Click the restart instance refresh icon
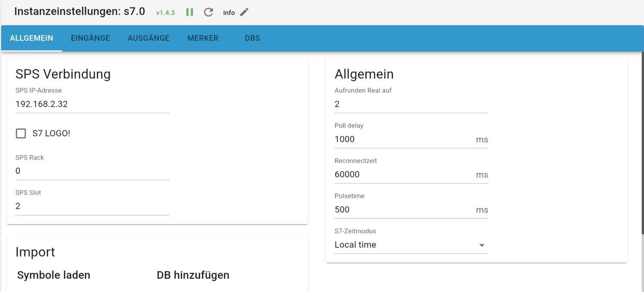The image size is (644, 292). pyautogui.click(x=209, y=12)
